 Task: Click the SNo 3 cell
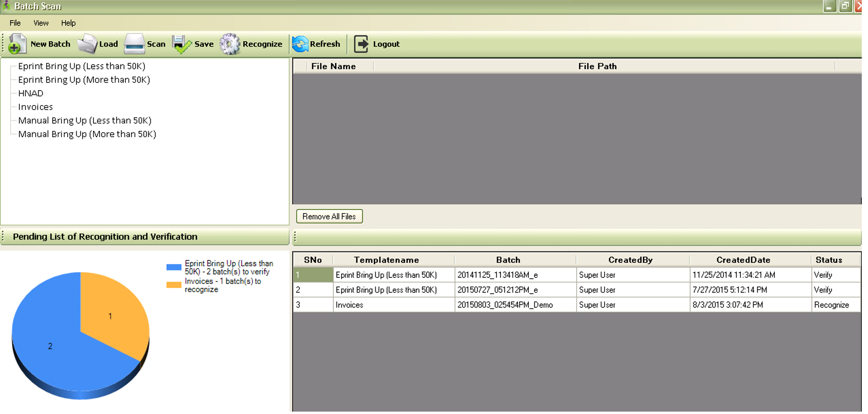[313, 305]
